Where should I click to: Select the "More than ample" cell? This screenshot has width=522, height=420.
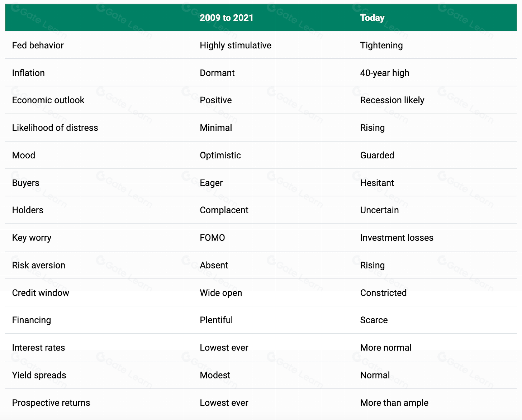point(394,403)
